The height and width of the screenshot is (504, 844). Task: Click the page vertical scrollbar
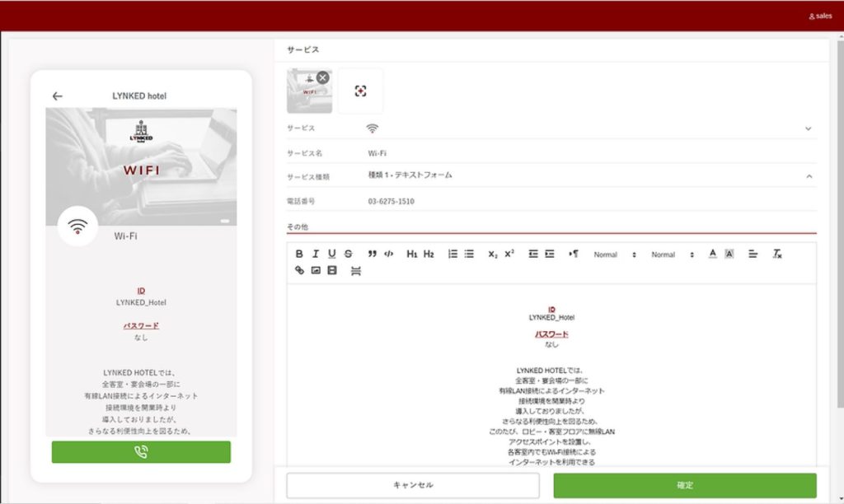point(840,223)
